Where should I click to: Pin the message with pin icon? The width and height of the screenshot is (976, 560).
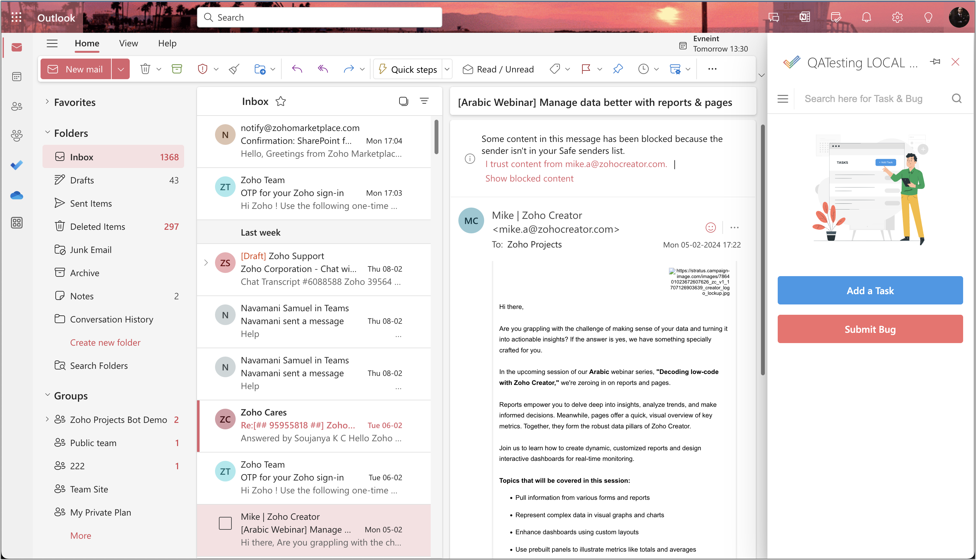618,69
